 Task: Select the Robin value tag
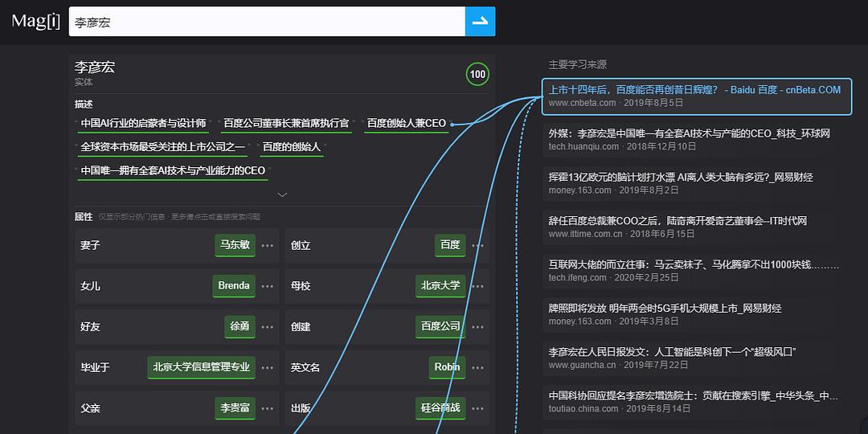[447, 367]
